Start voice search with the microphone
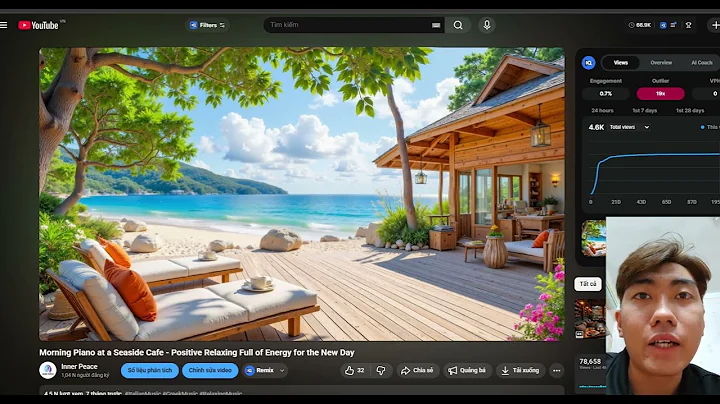 [487, 25]
